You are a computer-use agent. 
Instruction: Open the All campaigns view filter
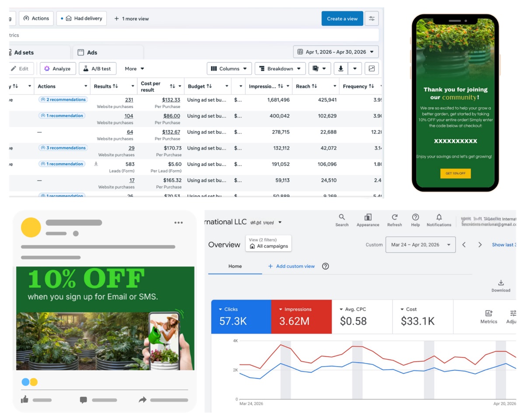click(x=269, y=243)
